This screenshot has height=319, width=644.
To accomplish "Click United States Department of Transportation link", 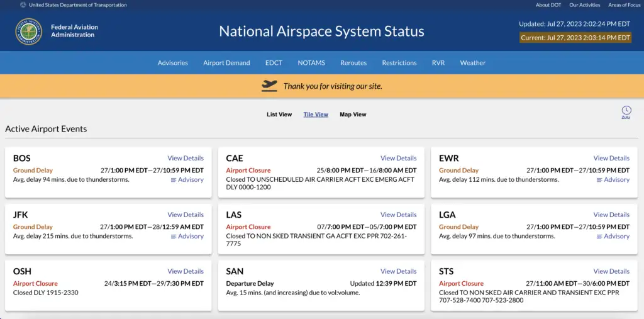I will point(77,5).
